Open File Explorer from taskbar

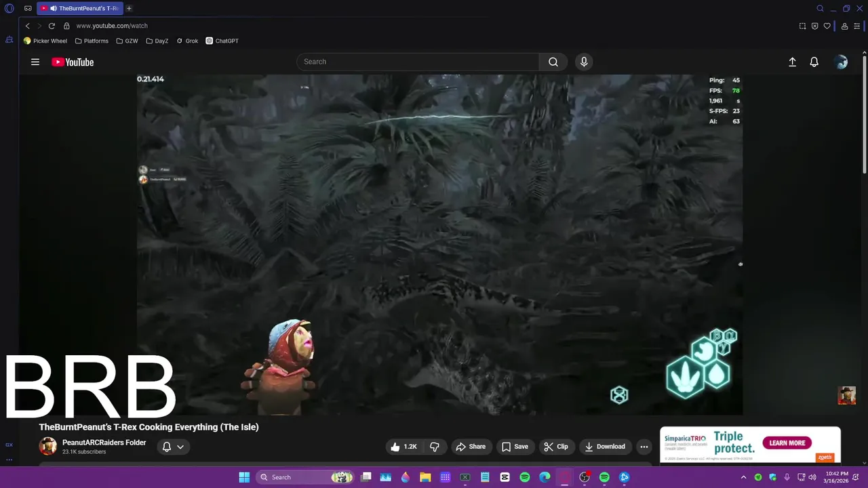(x=425, y=477)
